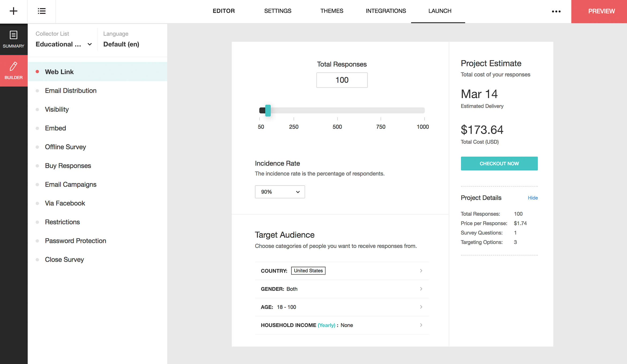The image size is (627, 364).
Task: Click the plus icon to add new item
Action: [x=13, y=11]
